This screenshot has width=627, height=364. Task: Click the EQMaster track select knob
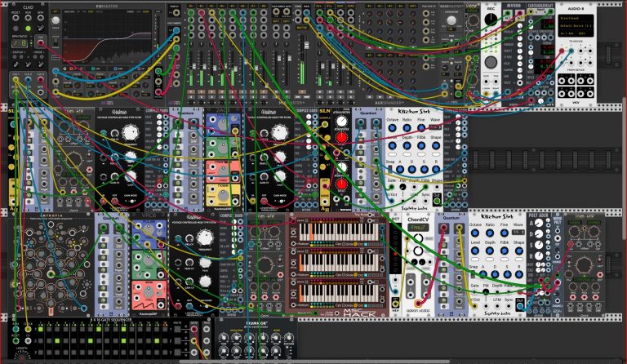(56, 20)
